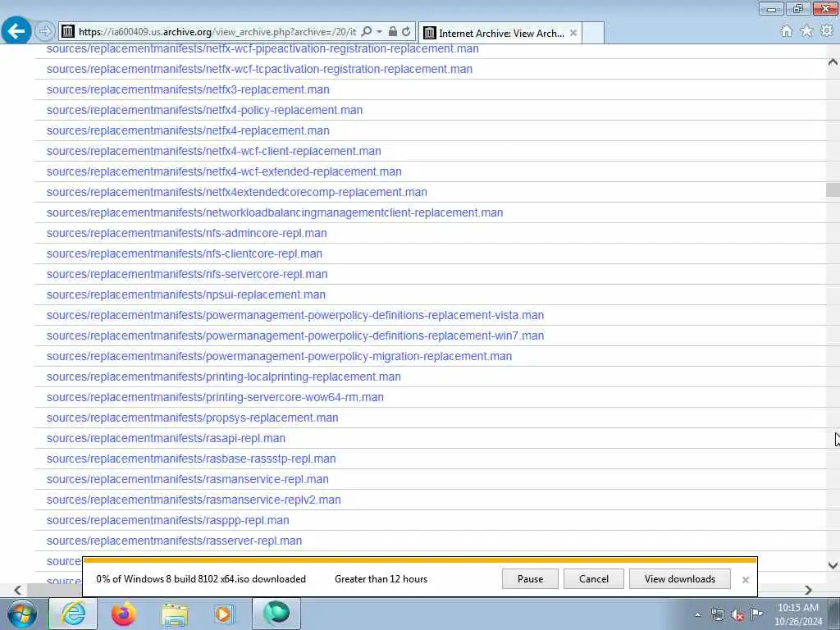Click the site favicon in the address bar
The width and height of the screenshot is (840, 630).
67,32
